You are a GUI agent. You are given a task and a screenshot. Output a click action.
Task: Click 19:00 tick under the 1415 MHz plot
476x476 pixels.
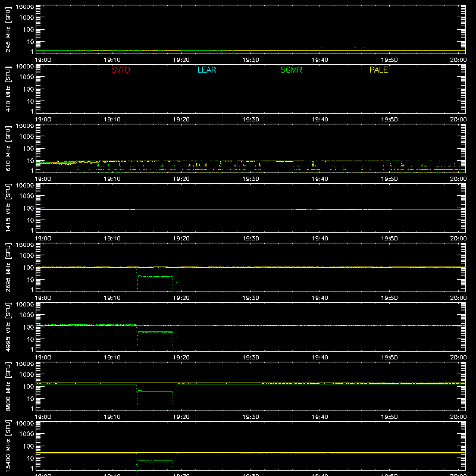click(43, 239)
